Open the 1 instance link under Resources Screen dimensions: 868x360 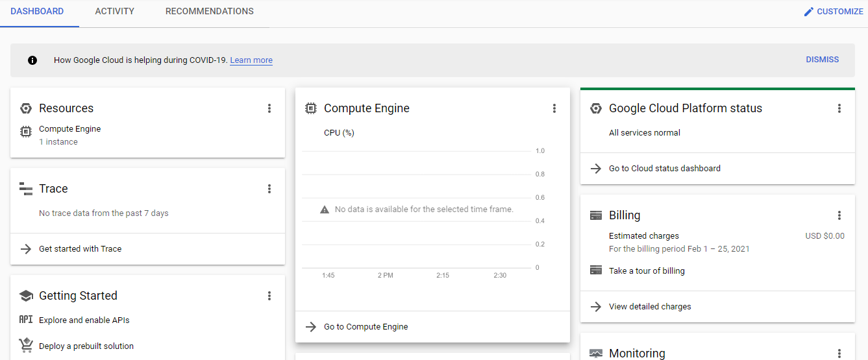(58, 142)
